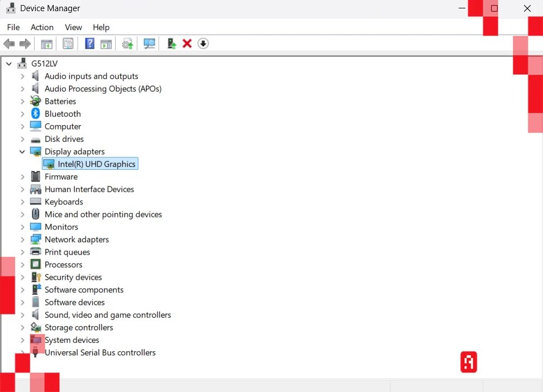Click the Forward arrow toolbar icon

coord(25,44)
